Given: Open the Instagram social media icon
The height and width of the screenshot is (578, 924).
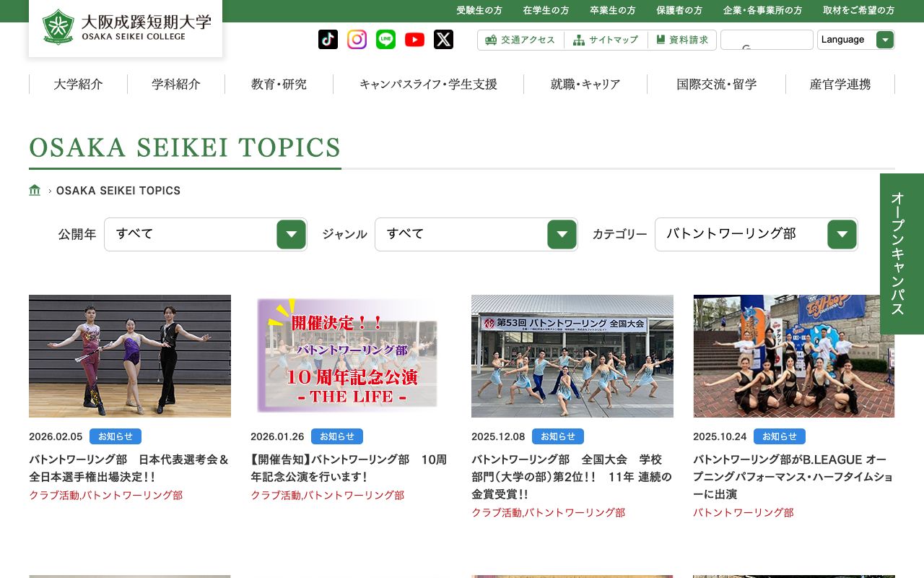Looking at the screenshot, I should click(357, 39).
